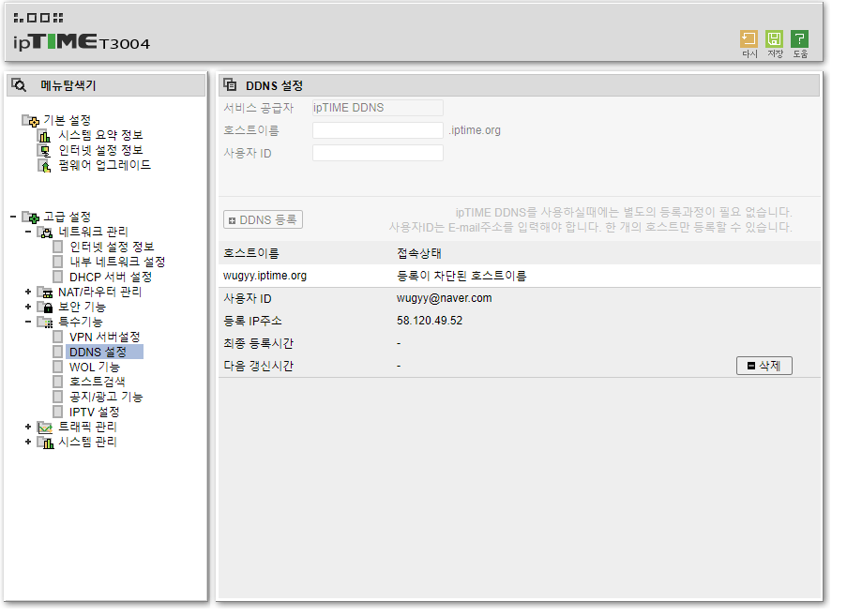Click the monitor icon beside 기본 설정 인터넷 설정 정보
This screenshot has height=616, width=847.
(x=44, y=151)
